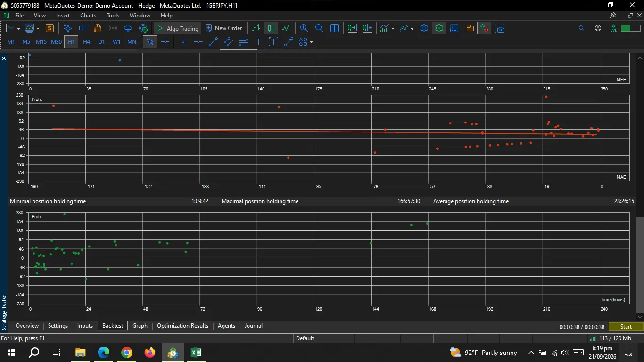Open the Tools menu
Viewport: 644px width, 362px height.
[x=113, y=16]
